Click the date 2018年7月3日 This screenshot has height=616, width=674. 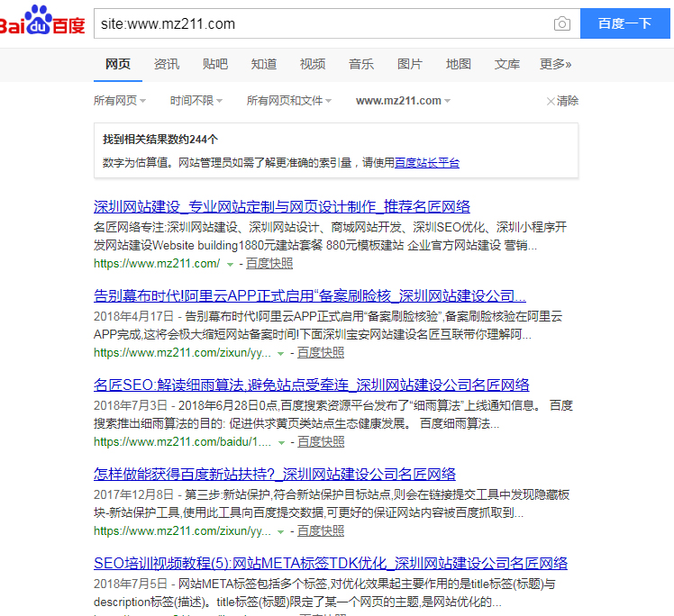pyautogui.click(x=131, y=405)
